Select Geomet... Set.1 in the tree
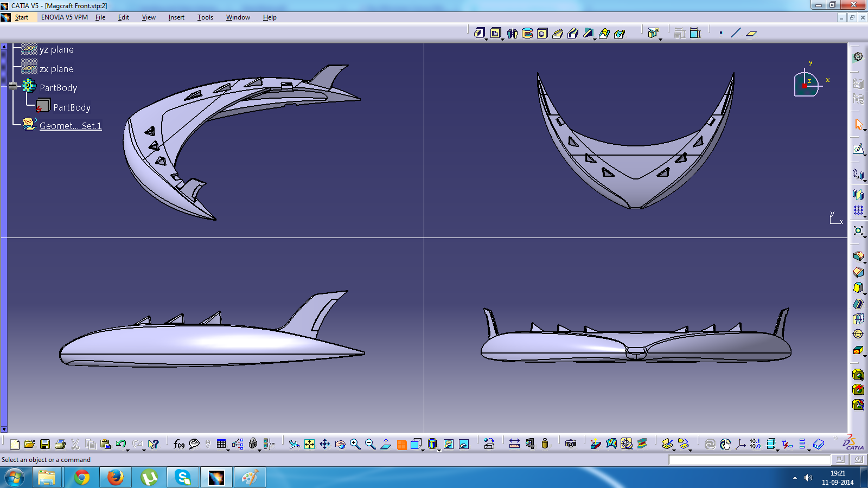The height and width of the screenshot is (488, 868). [71, 126]
